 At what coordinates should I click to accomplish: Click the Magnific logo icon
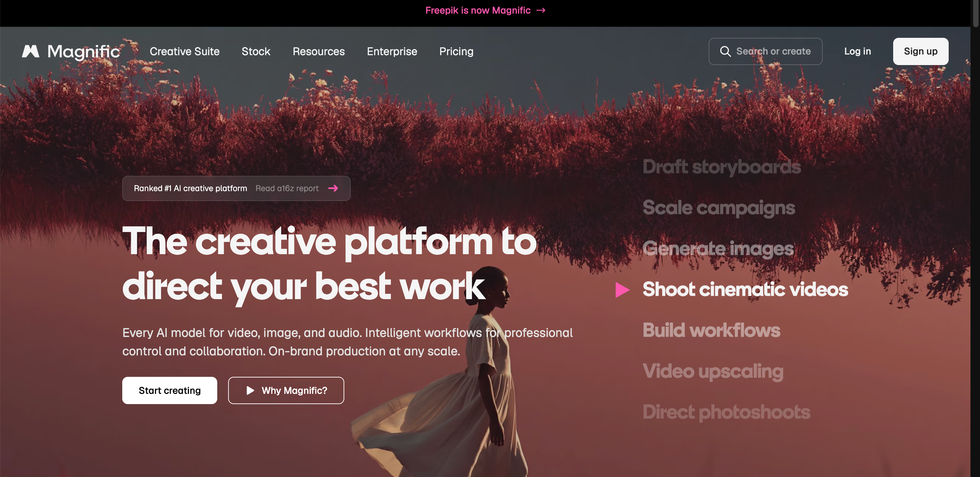(x=30, y=51)
